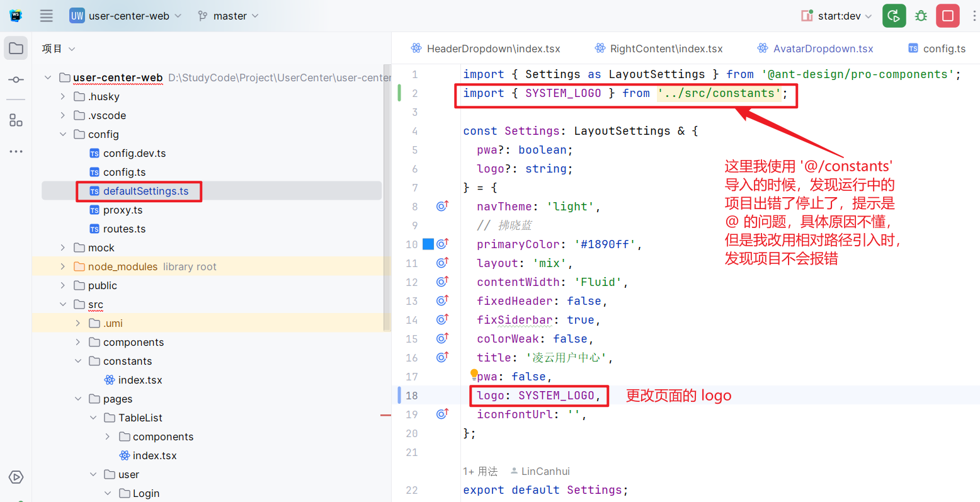The width and height of the screenshot is (980, 502).
Task: Open the Services tool window icon
Action: tap(16, 477)
